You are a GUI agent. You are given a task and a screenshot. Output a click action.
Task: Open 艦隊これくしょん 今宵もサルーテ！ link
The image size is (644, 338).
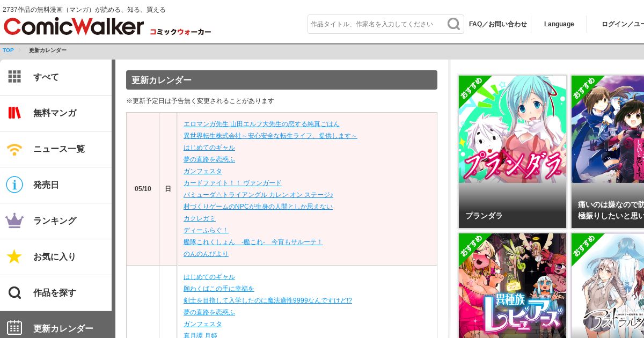pyautogui.click(x=253, y=242)
